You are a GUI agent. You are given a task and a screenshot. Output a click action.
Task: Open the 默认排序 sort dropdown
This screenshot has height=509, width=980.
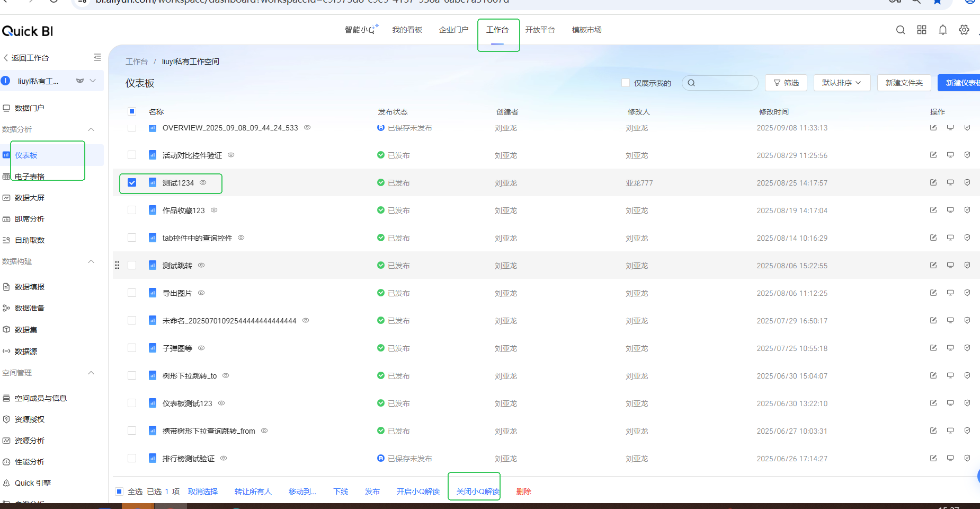coord(841,83)
